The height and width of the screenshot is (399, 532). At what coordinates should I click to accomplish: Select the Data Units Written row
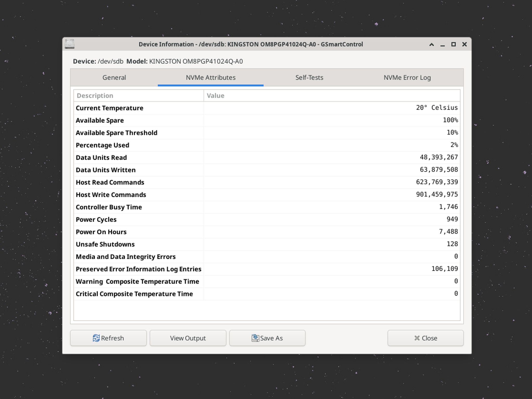click(267, 170)
